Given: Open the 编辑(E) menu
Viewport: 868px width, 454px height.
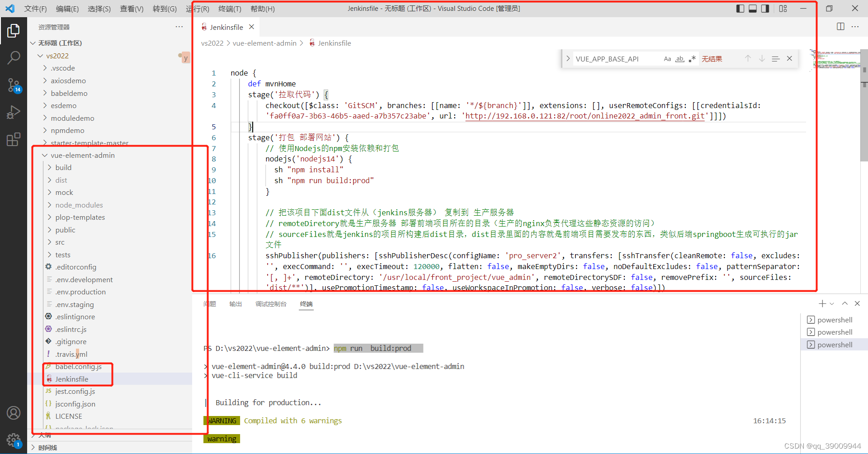Looking at the screenshot, I should pyautogui.click(x=67, y=9).
